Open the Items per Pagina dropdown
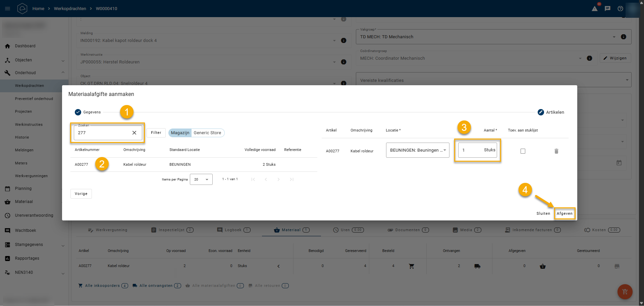 click(x=201, y=180)
